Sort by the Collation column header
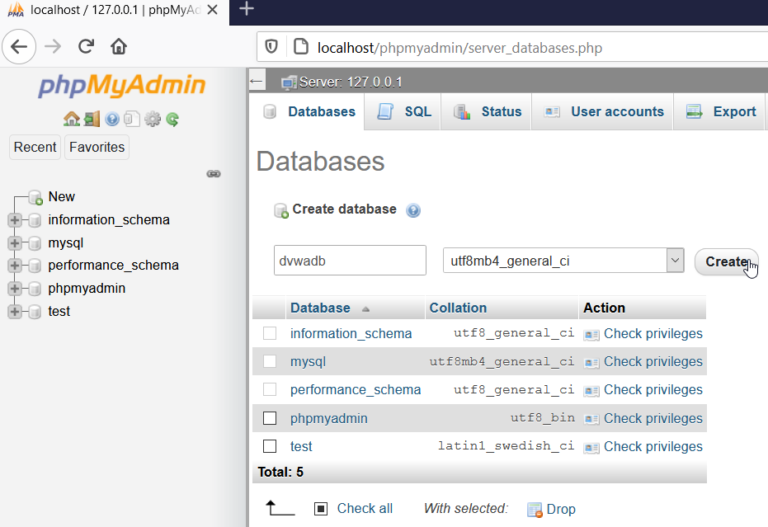Screen dimensions: 768x527 458,308
